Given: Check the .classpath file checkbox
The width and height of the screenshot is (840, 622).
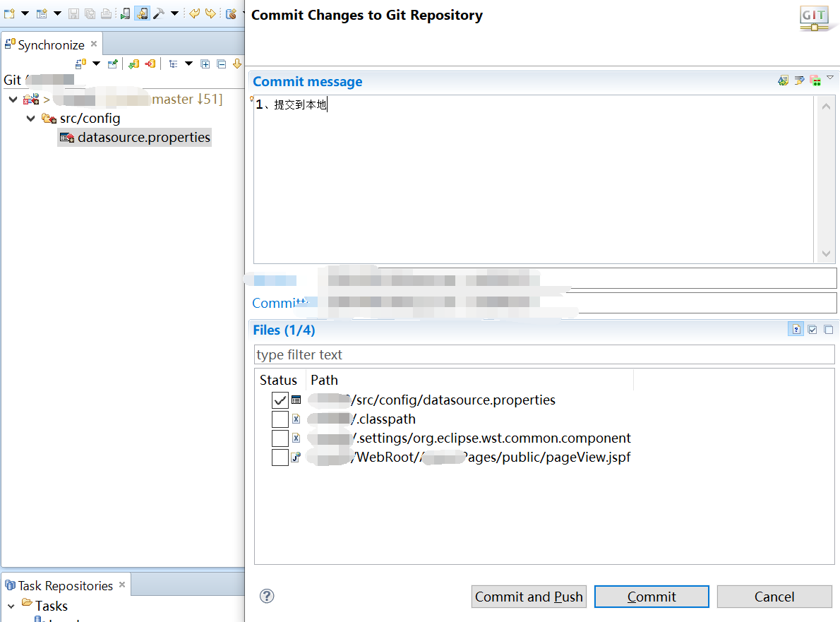Looking at the screenshot, I should [x=280, y=419].
